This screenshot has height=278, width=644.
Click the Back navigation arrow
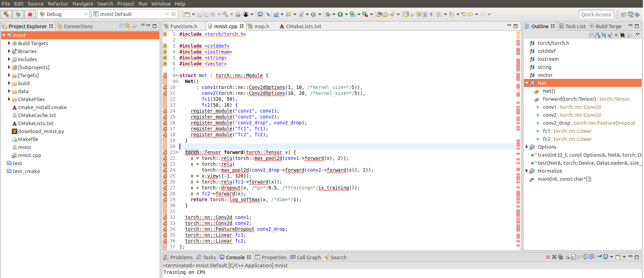coord(470,14)
